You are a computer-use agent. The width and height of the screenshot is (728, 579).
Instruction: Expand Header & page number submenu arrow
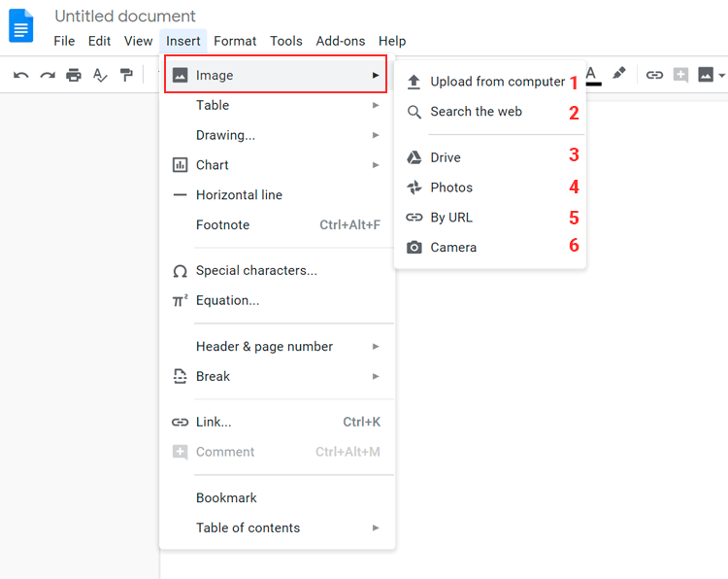pos(376,346)
